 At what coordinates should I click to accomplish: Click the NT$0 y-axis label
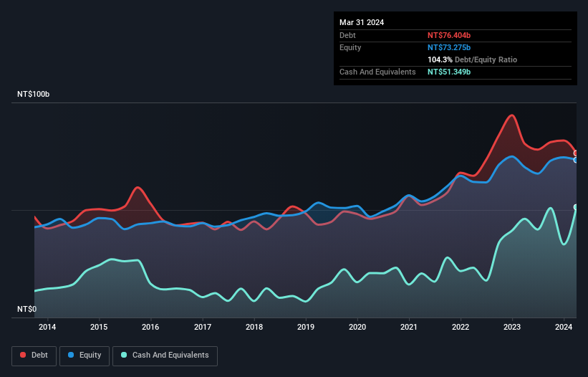[x=27, y=309]
